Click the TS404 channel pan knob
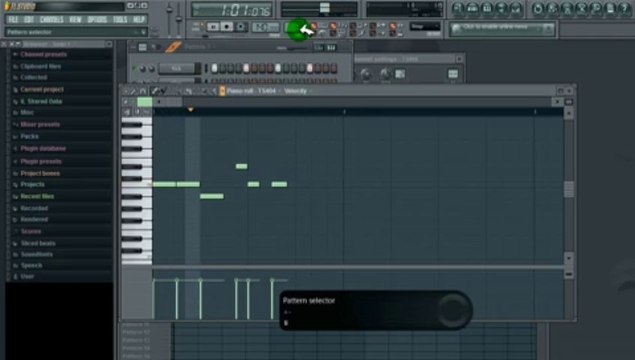Viewport: 635px width, 360px height. point(366,74)
